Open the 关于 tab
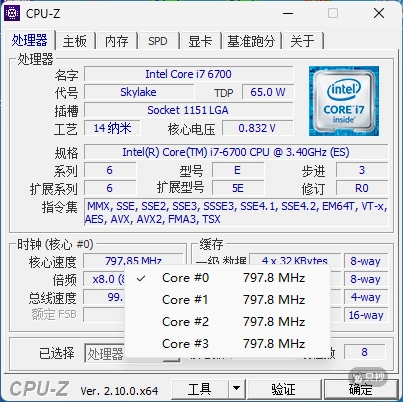The image size is (403, 402). coord(303,41)
